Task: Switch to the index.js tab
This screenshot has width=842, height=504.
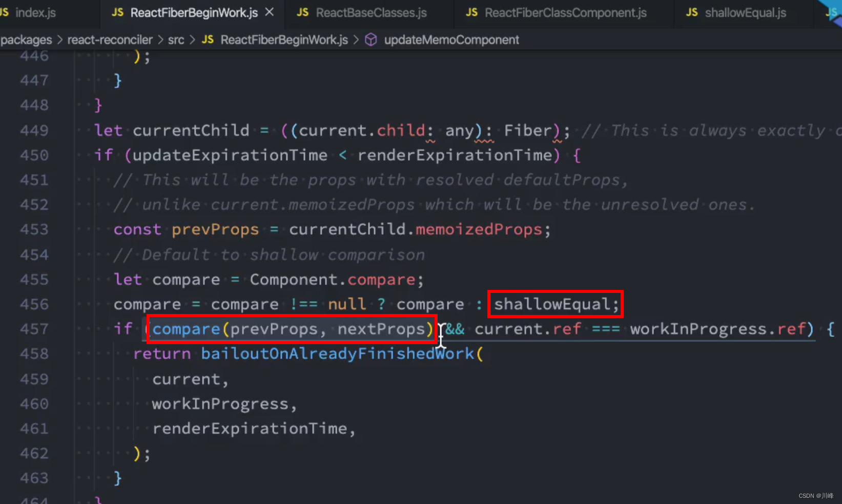Action: (36, 12)
